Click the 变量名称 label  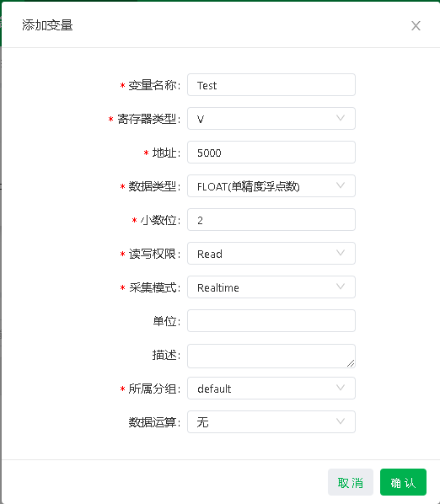point(154,85)
